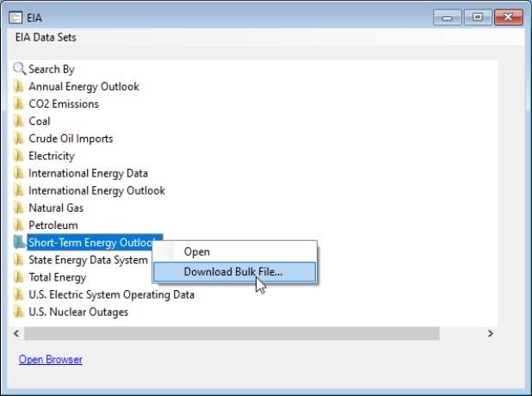Viewport: 532px width, 396px height.
Task: Select International Energy Data item
Action: pos(88,173)
